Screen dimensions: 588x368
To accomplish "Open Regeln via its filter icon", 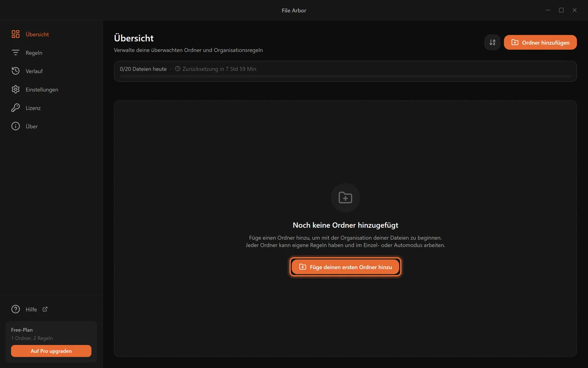I will click(x=16, y=52).
